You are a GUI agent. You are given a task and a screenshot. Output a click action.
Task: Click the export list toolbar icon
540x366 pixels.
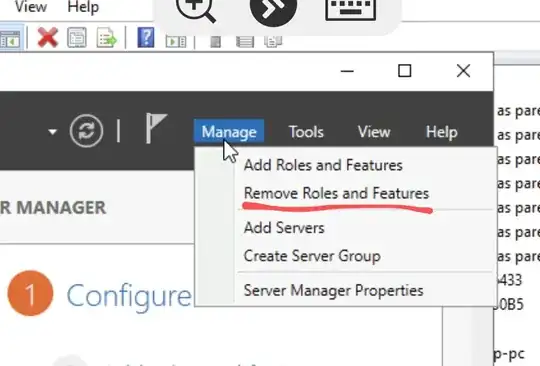[x=106, y=38]
